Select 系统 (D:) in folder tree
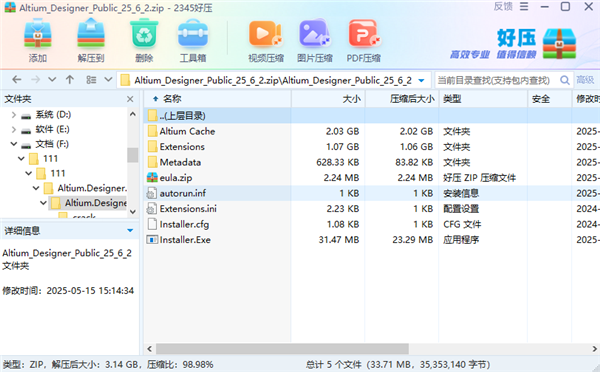The width and height of the screenshot is (600, 372). coord(53,114)
